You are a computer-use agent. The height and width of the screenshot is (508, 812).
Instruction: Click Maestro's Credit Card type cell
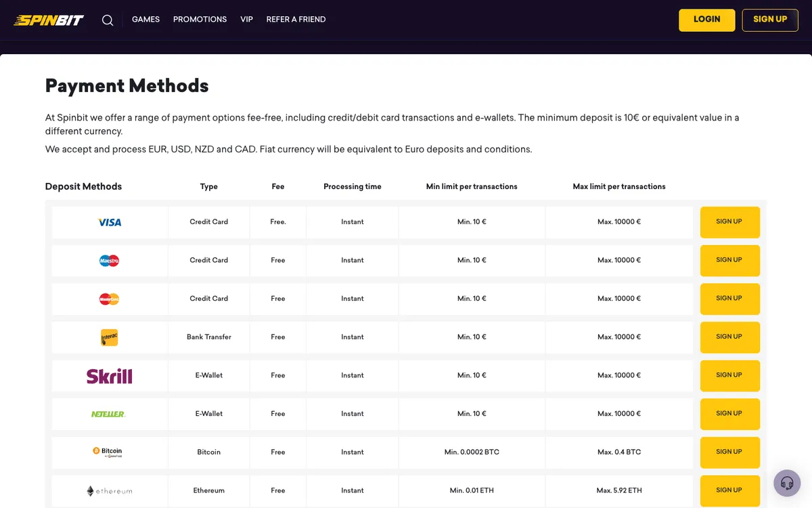[x=209, y=260]
